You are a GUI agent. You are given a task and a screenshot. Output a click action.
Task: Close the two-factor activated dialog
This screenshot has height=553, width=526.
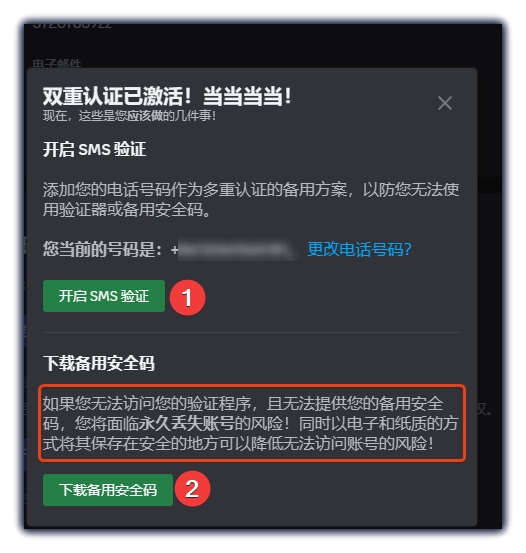pyautogui.click(x=445, y=103)
